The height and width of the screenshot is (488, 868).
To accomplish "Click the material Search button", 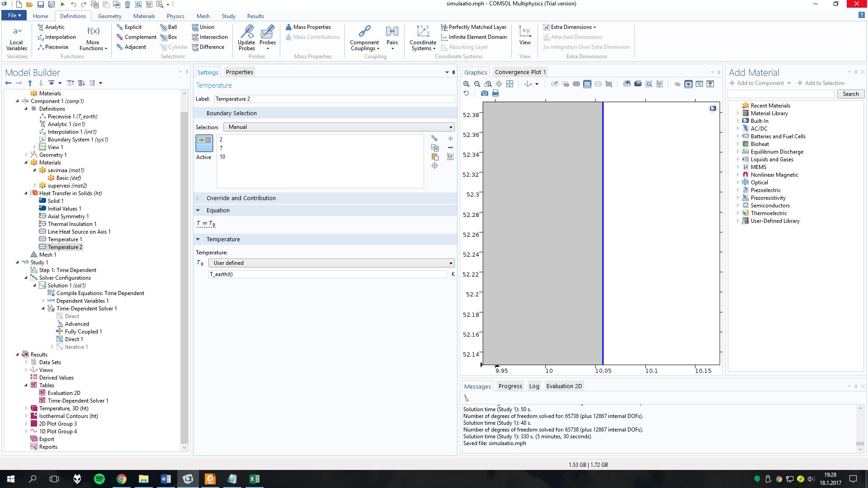I will tap(850, 94).
